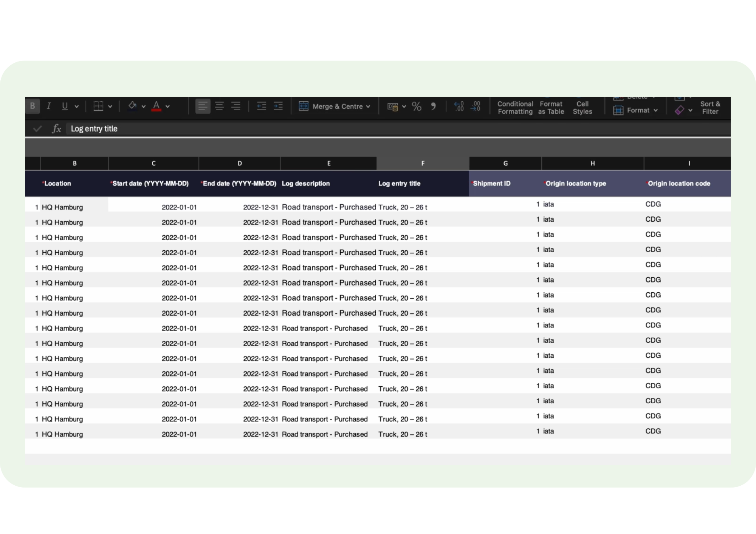Apply percentage number format
756x534 pixels.
click(417, 106)
